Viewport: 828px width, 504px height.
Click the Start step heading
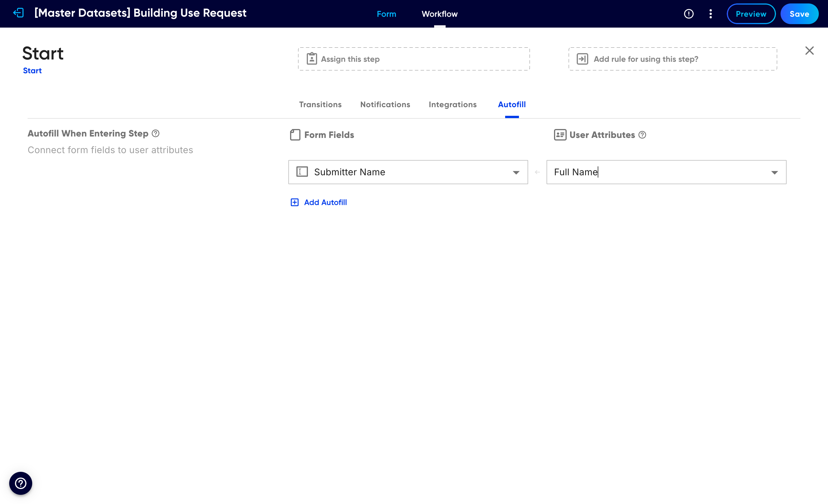click(x=43, y=53)
